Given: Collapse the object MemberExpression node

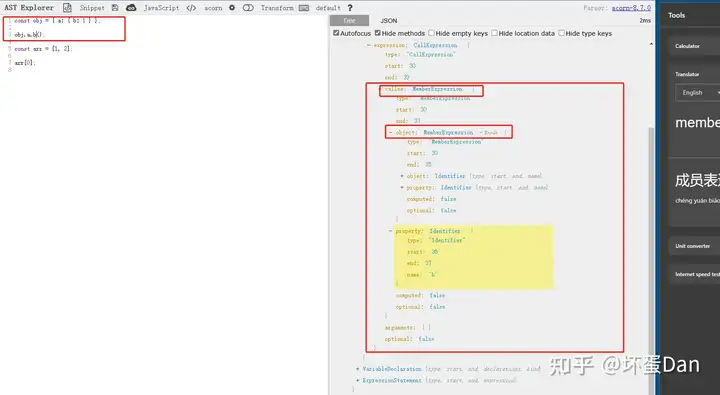Looking at the screenshot, I should (x=391, y=132).
